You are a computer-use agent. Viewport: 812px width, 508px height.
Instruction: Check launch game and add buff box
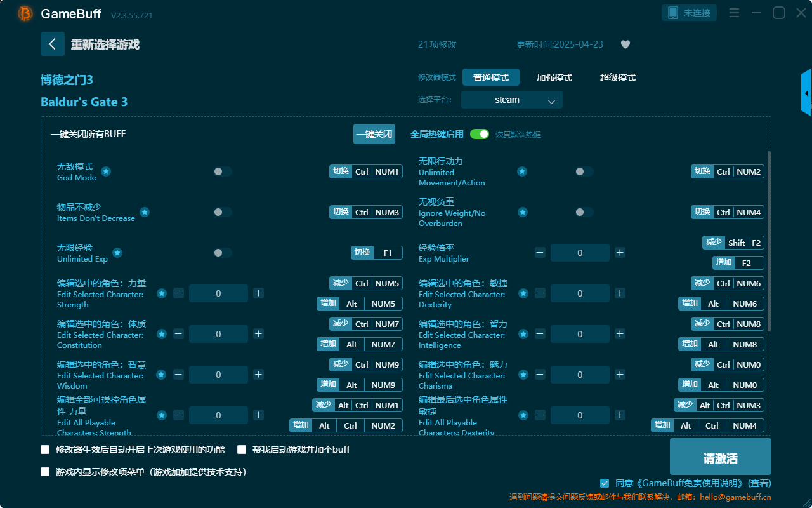[x=242, y=450]
